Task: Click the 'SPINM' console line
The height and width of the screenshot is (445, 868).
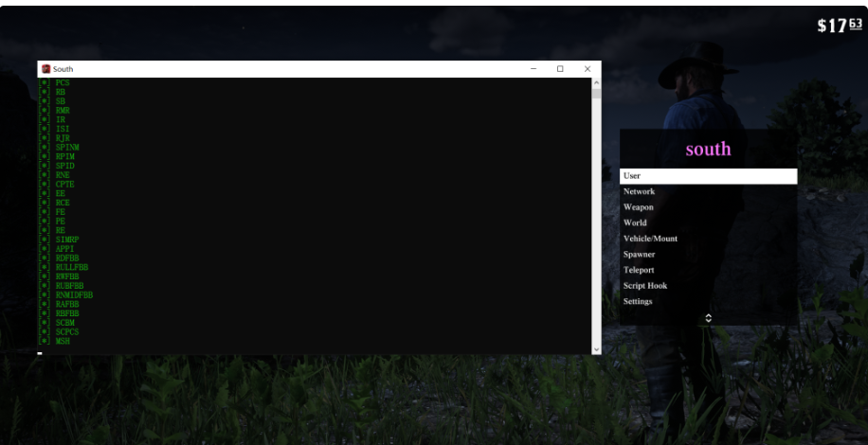Action: coord(59,148)
